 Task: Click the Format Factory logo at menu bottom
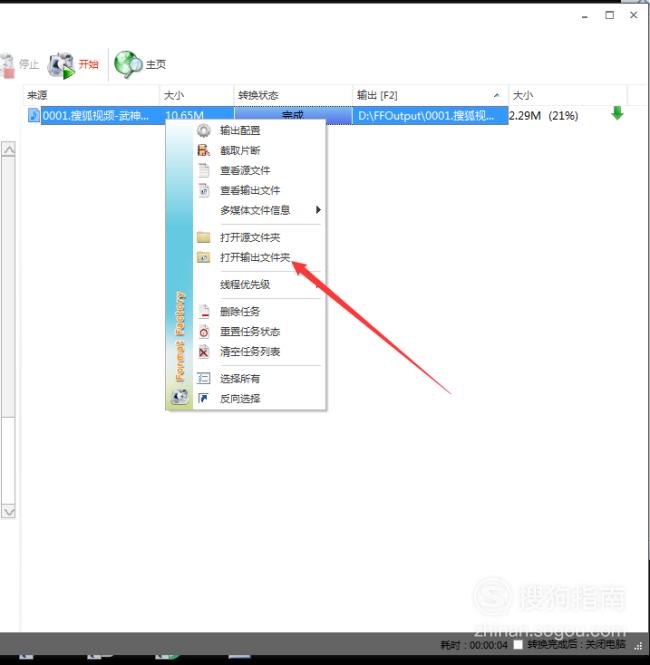pos(179,397)
